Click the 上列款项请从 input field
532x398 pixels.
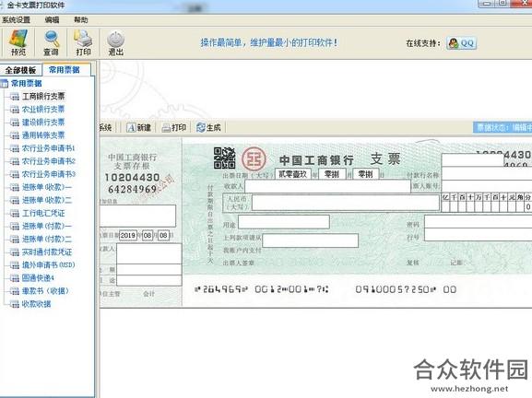tap(310, 240)
